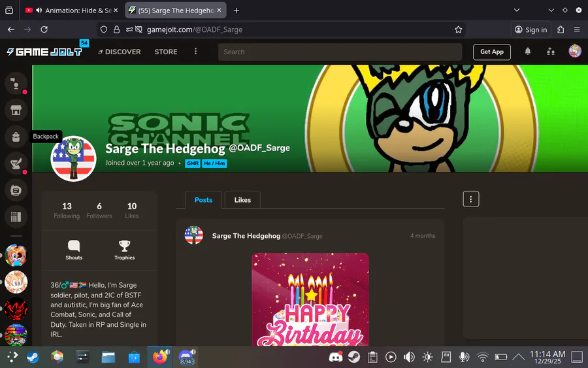Open the Happy Birthday post image
This screenshot has width=588, height=368.
pos(310,299)
